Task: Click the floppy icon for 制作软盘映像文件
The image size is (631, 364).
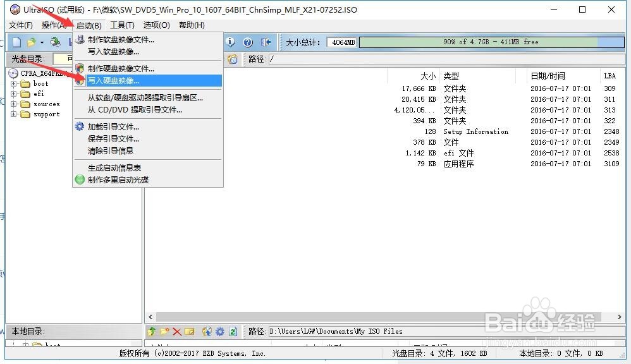Action: click(80, 39)
